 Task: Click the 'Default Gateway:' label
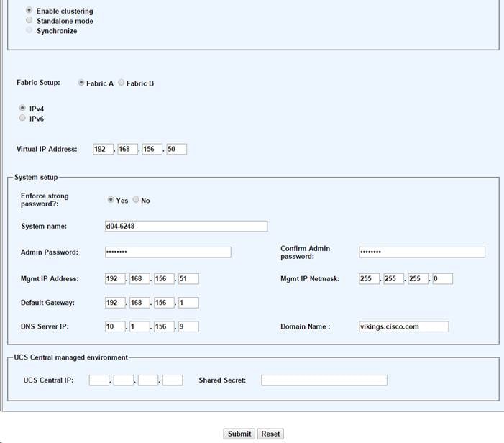(47, 303)
